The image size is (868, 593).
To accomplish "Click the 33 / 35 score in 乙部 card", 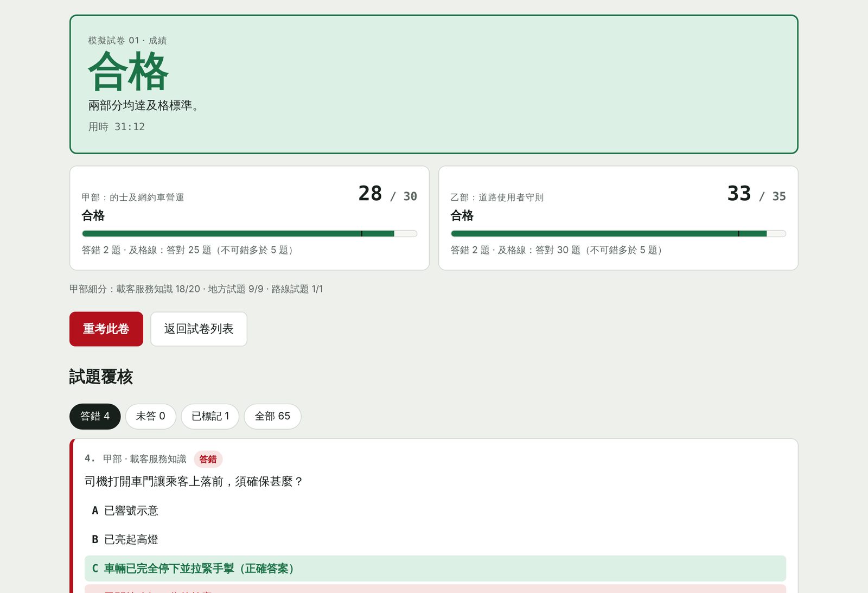I will (x=756, y=194).
